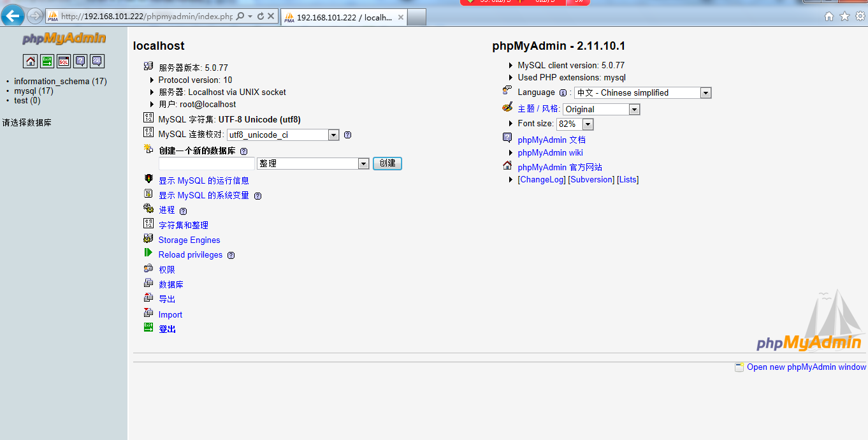The image size is (868, 440).
Task: Click help icon next to MySQL 连接校对
Action: point(347,135)
